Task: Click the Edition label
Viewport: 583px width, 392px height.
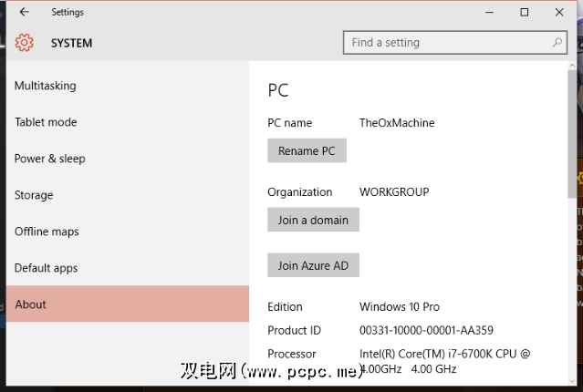Action: coord(285,307)
